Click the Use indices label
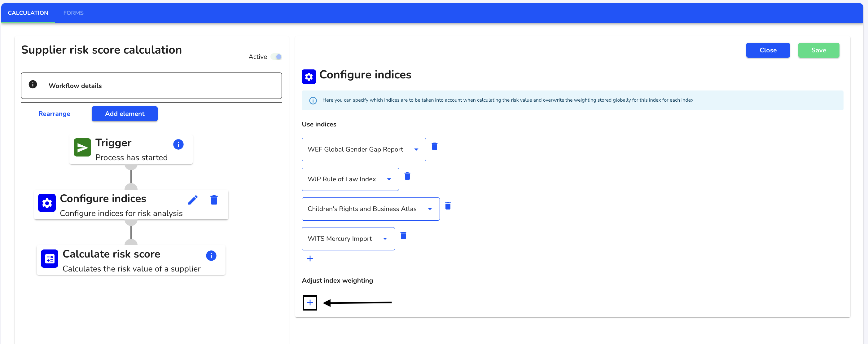 pyautogui.click(x=319, y=124)
